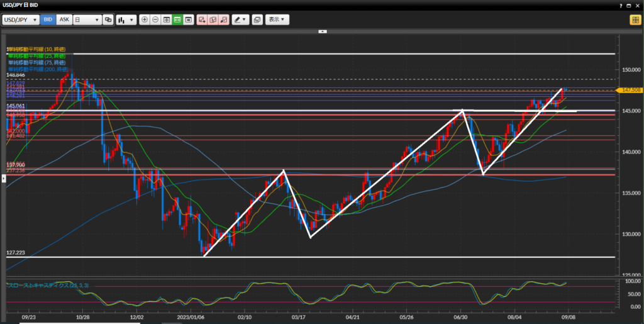
Task: Click the current price label 147.508
Action: point(630,90)
